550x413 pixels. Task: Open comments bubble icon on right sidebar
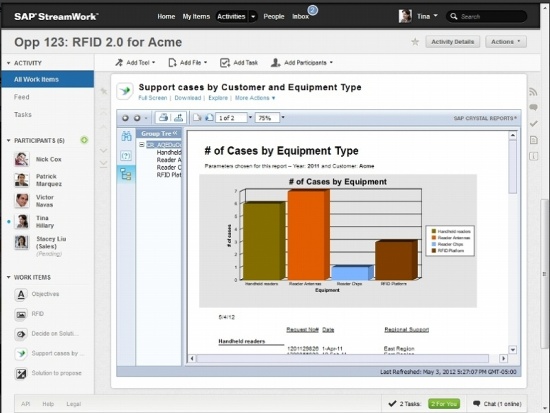click(x=533, y=107)
